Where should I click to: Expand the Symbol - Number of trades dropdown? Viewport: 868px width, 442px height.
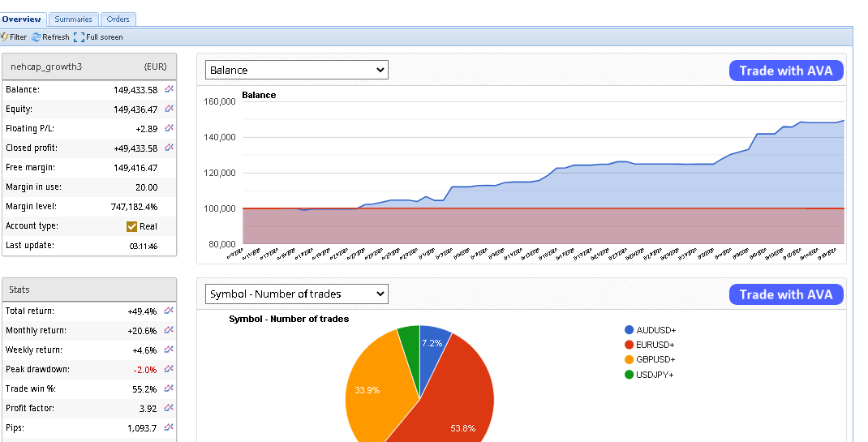pyautogui.click(x=296, y=294)
